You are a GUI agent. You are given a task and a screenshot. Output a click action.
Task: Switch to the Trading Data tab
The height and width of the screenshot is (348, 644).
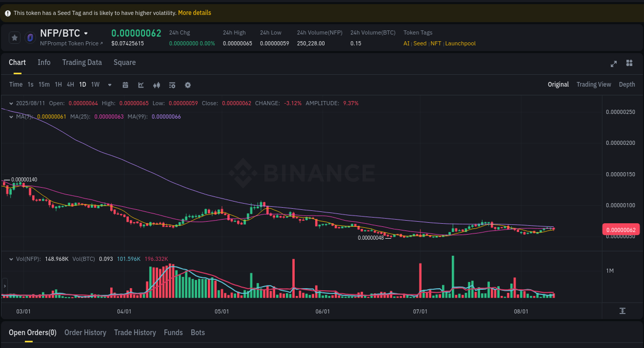82,62
